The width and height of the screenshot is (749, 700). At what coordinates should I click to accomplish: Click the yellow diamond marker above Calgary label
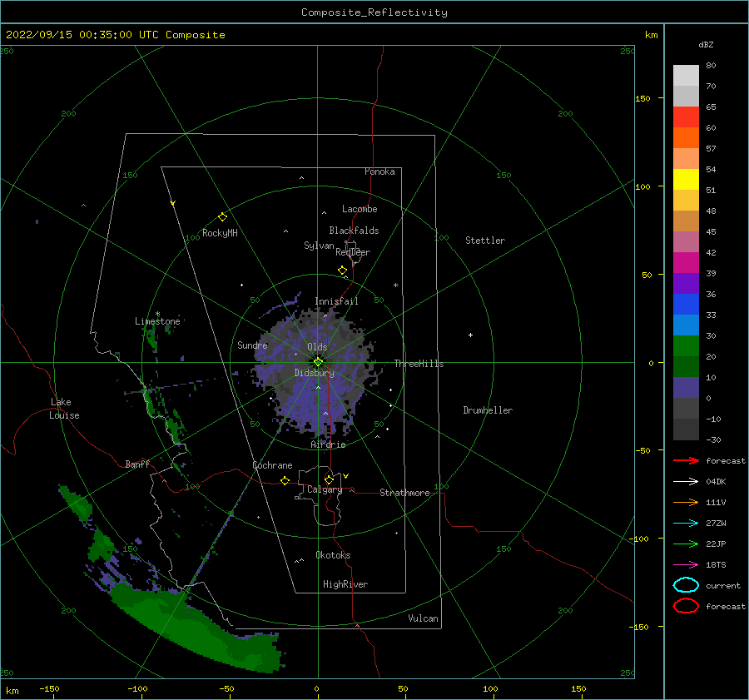[329, 479]
